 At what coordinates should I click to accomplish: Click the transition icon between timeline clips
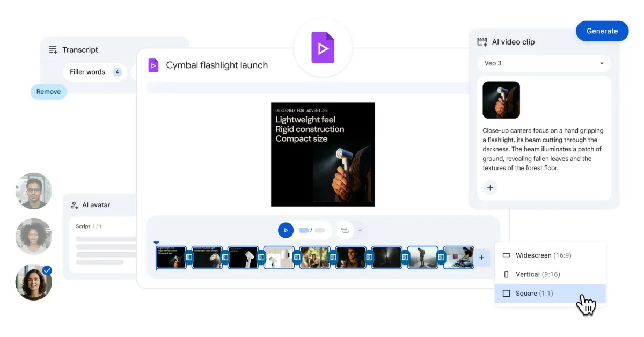pos(189,258)
